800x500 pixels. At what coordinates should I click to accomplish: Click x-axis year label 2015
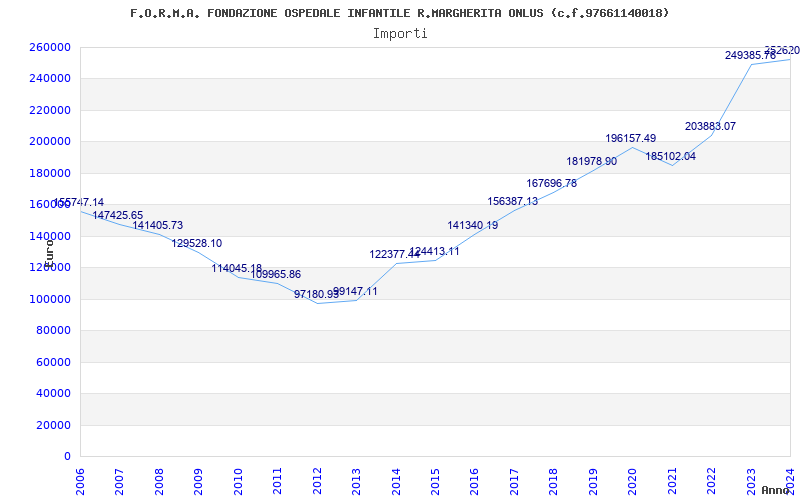[x=435, y=481]
